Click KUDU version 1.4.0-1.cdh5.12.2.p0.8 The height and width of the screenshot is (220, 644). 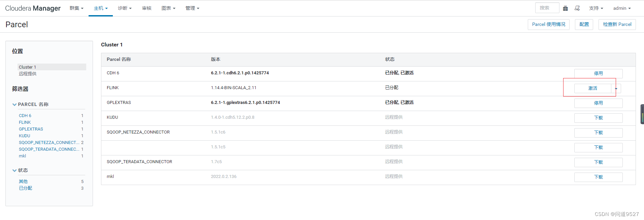[232, 117]
